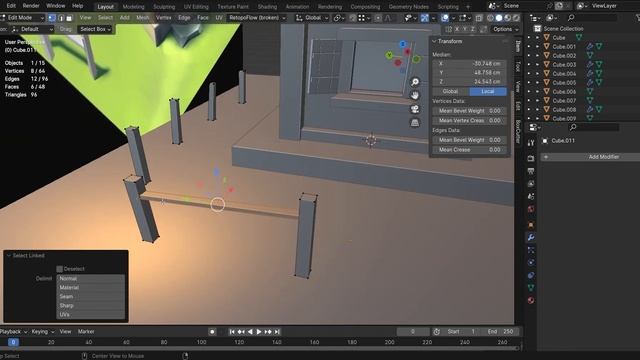The image size is (640, 360).
Task: Open the Keying dropdown
Action: (43, 332)
